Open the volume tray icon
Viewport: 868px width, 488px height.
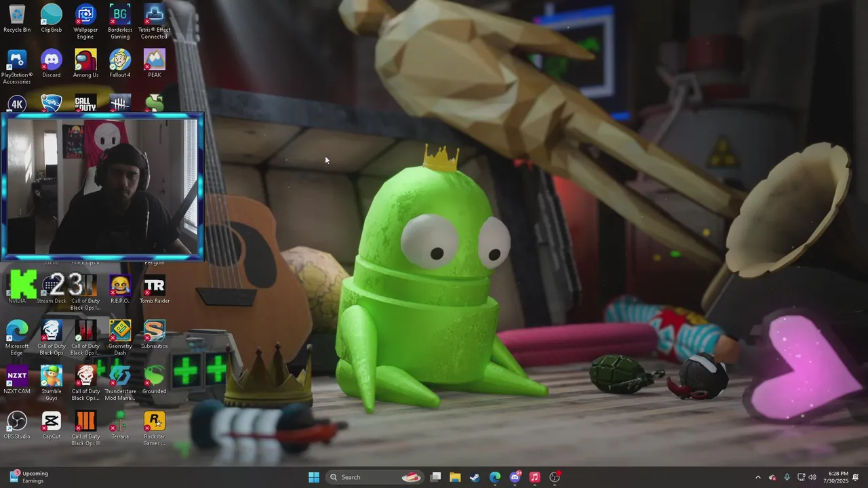coord(812,477)
